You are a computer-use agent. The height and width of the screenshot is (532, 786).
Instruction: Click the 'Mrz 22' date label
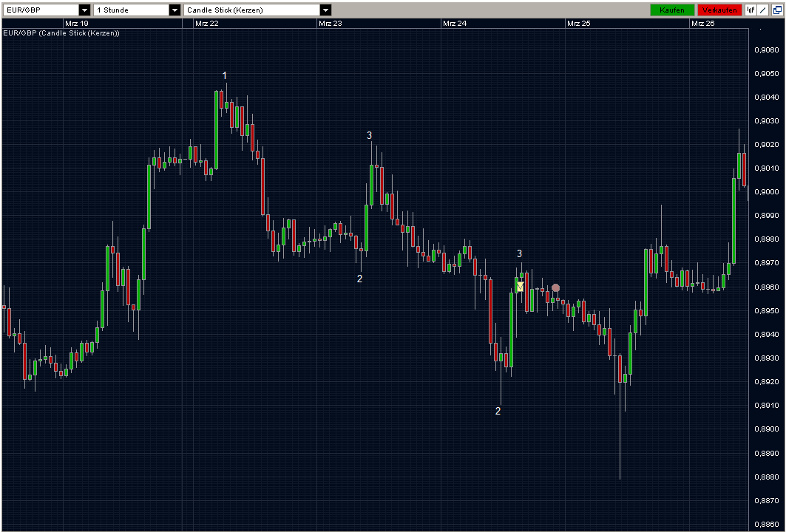[x=206, y=24]
